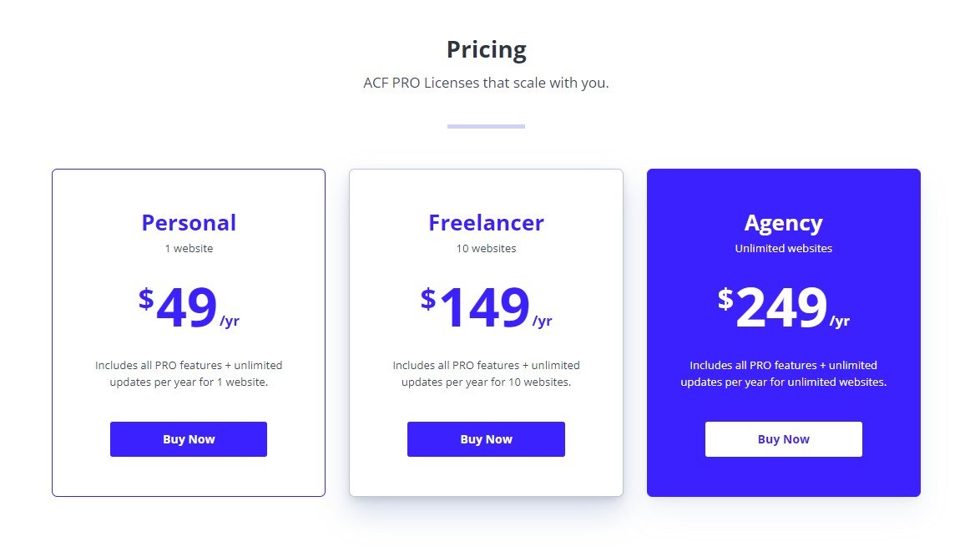The width and height of the screenshot is (980, 552).
Task: Click the '10 websites' label under Freelancer
Action: (x=486, y=248)
